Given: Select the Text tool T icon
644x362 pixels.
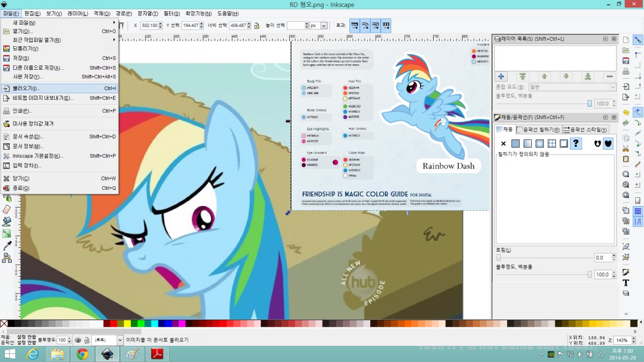Looking at the screenshot, I should (x=626, y=283).
